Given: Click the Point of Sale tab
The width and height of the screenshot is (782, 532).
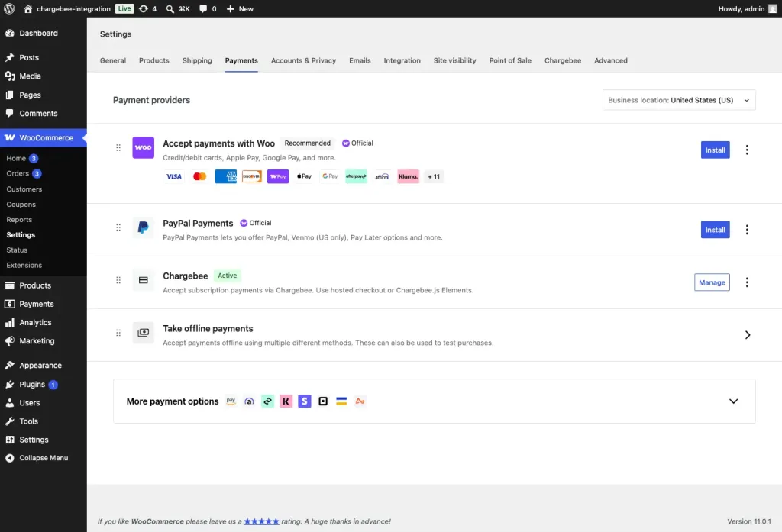Looking at the screenshot, I should (509, 60).
